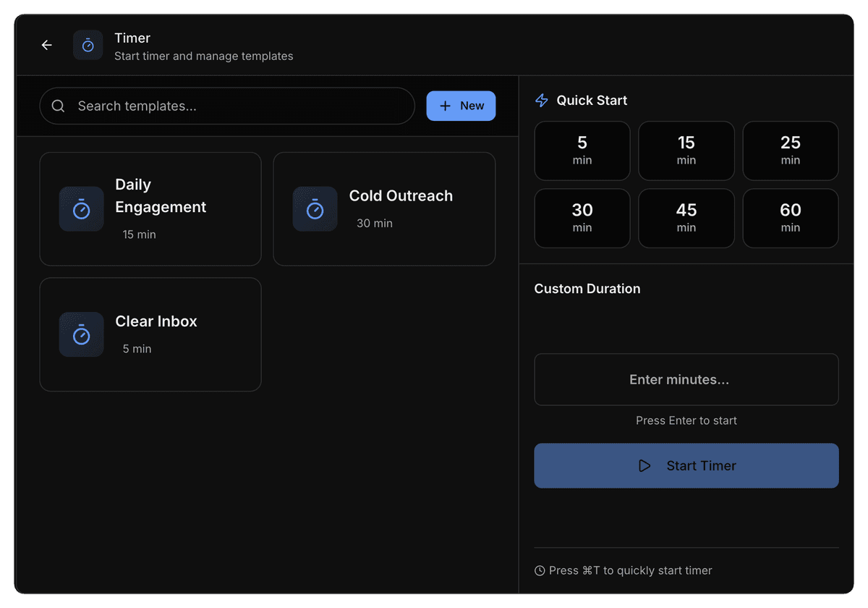Click the search magnifier icon
This screenshot has height=608, width=868.
59,106
